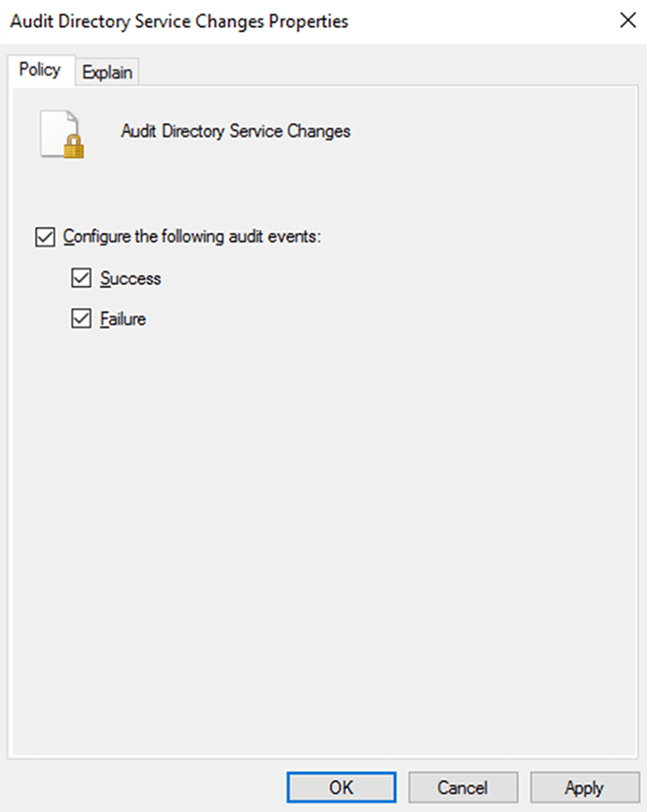Image resolution: width=647 pixels, height=812 pixels.
Task: Uncheck the Failure checkbox
Action: (x=81, y=319)
